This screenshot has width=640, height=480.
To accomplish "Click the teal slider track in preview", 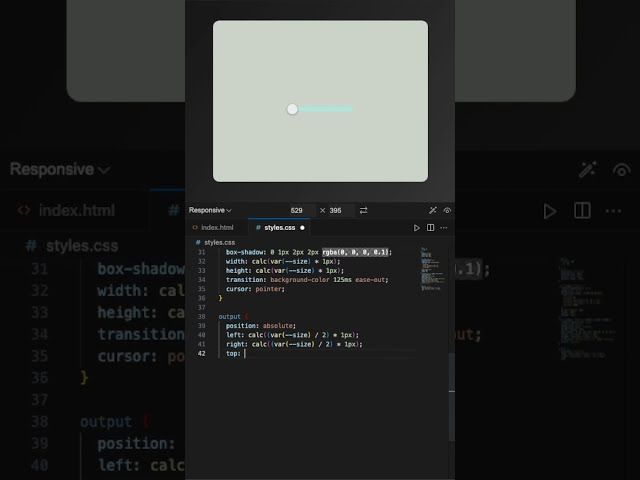I will pyautogui.click(x=325, y=109).
